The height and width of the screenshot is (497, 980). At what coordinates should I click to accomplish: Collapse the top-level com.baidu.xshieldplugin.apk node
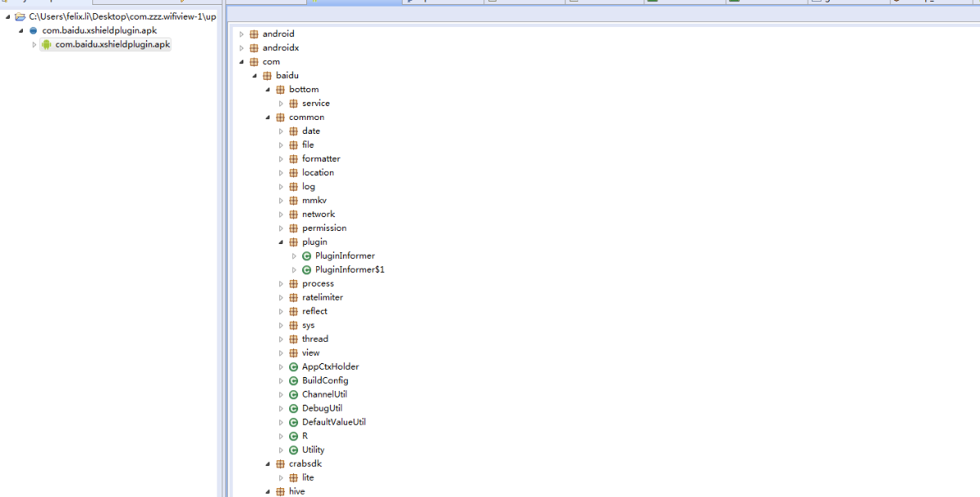tap(21, 31)
